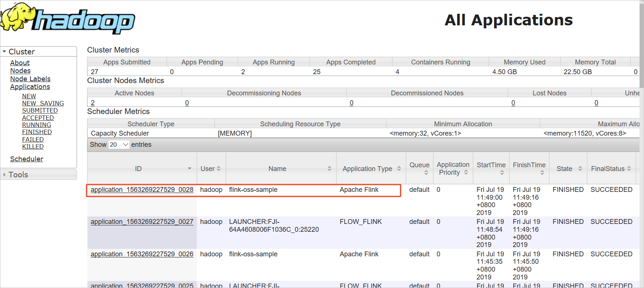Click the Hadoop elephant logo
This screenshot has width=644, height=288.
pos(68,18)
